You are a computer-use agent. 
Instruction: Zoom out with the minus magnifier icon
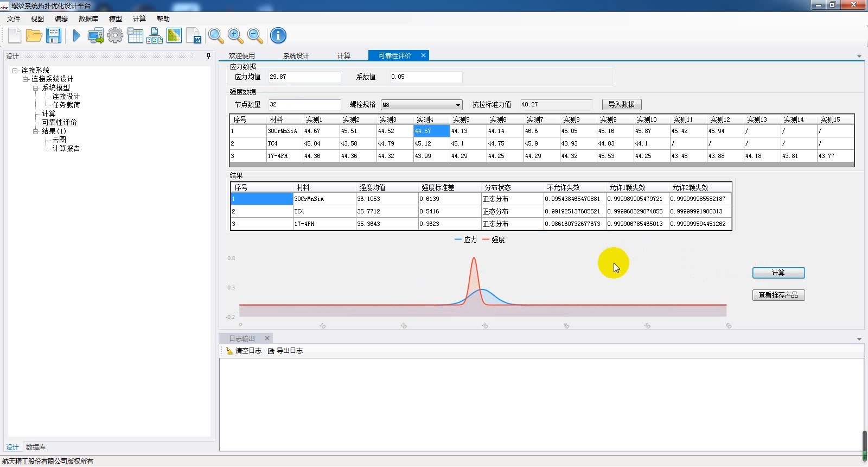255,36
